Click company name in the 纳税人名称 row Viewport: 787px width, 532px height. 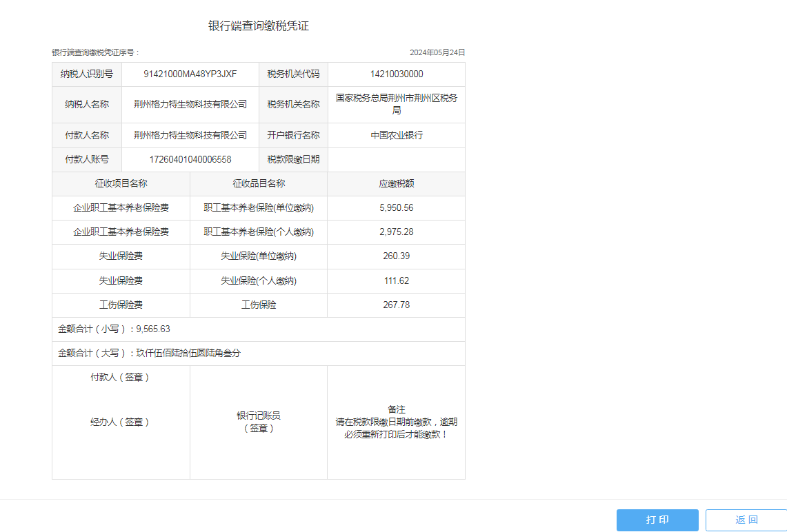point(190,105)
